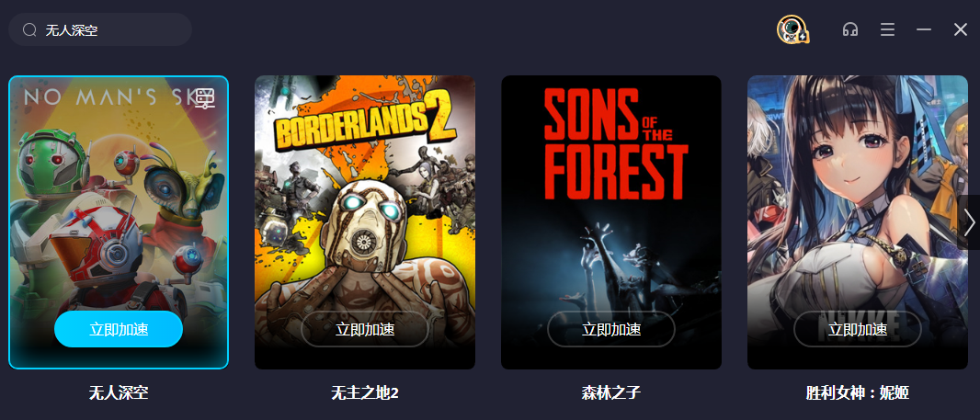Open the headset customer support icon
Screen dimensions: 980x420
pos(850,29)
